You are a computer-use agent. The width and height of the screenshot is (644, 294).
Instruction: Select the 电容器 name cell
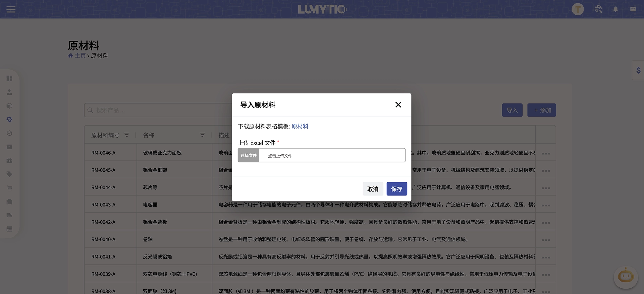(x=174, y=205)
